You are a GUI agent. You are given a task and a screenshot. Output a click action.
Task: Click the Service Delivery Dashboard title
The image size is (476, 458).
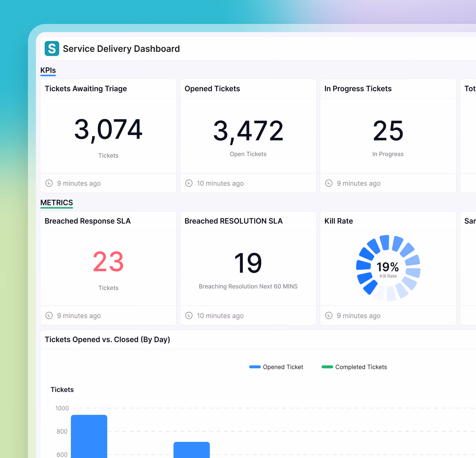click(x=121, y=49)
